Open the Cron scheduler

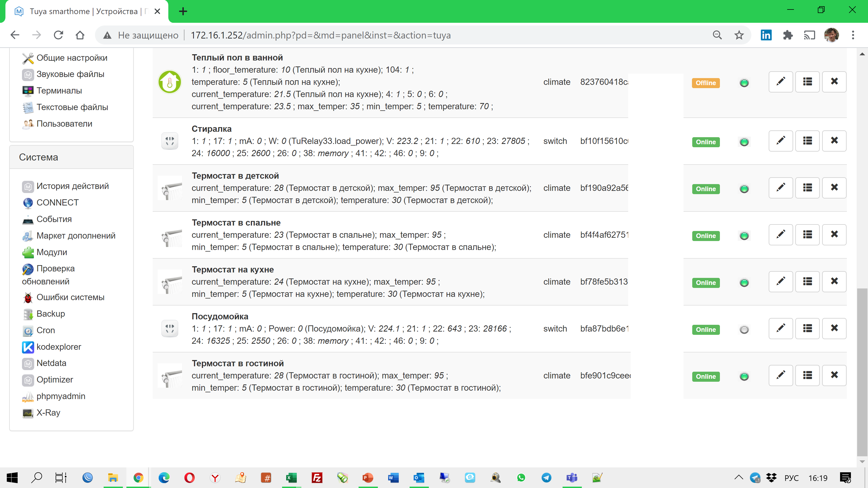click(46, 330)
